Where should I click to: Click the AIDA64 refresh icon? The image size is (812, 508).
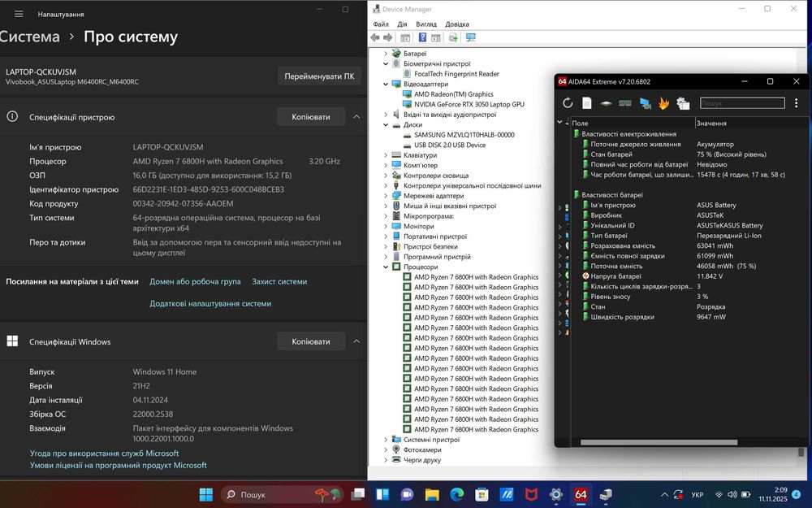tap(568, 103)
